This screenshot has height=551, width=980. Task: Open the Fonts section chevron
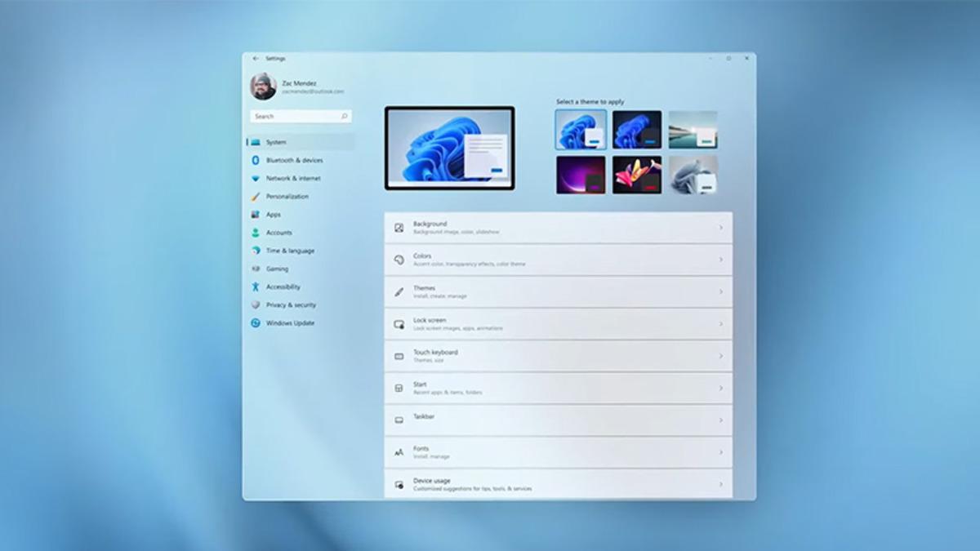click(x=721, y=451)
